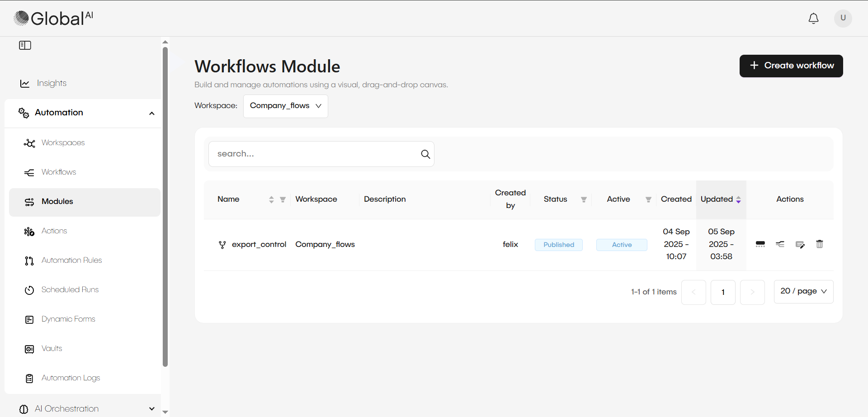Click the edit pencil icon for export_control
This screenshot has height=417, width=868.
pos(800,245)
